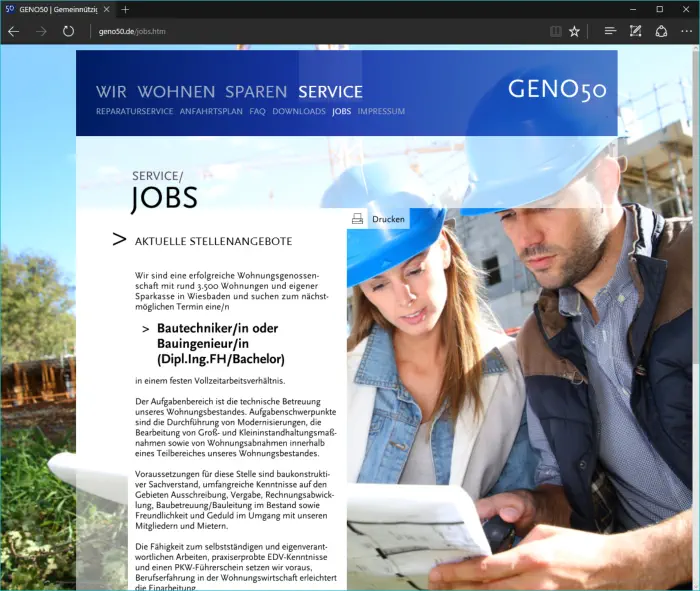Viewport: 700px width, 591px height.
Task: Click the IMPRESSUM link
Action: tap(381, 111)
